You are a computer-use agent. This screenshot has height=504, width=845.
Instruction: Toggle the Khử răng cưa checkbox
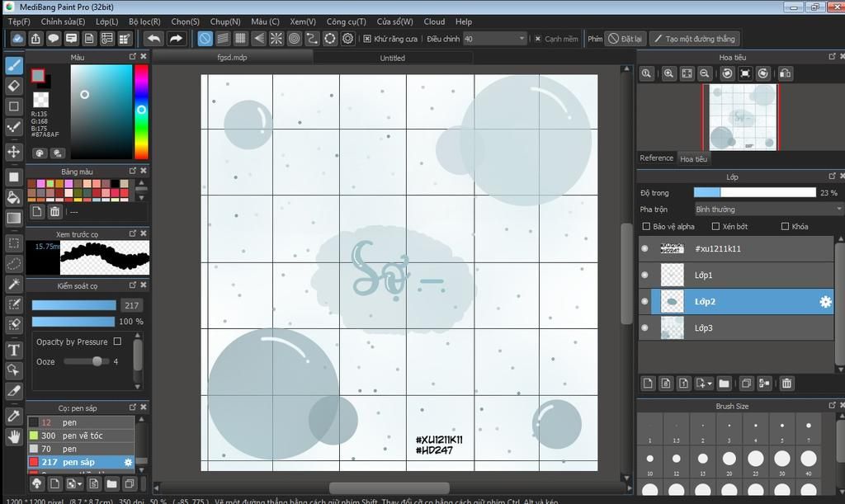tap(367, 39)
